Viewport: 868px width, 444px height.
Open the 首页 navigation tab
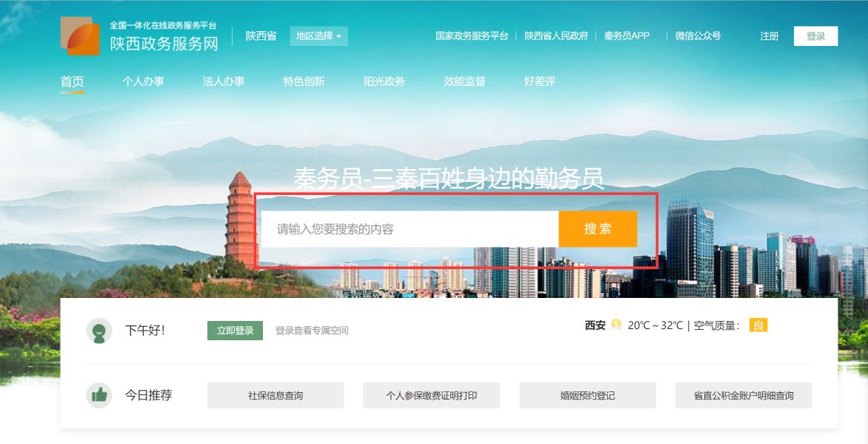[x=72, y=82]
